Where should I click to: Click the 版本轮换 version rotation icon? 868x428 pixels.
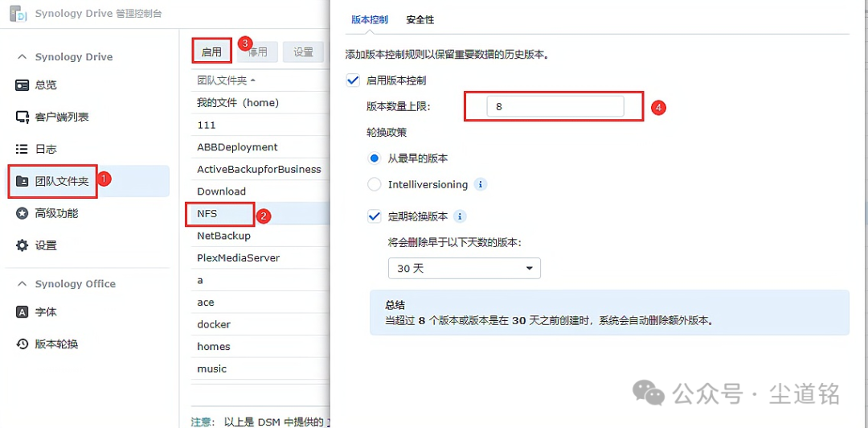[23, 344]
